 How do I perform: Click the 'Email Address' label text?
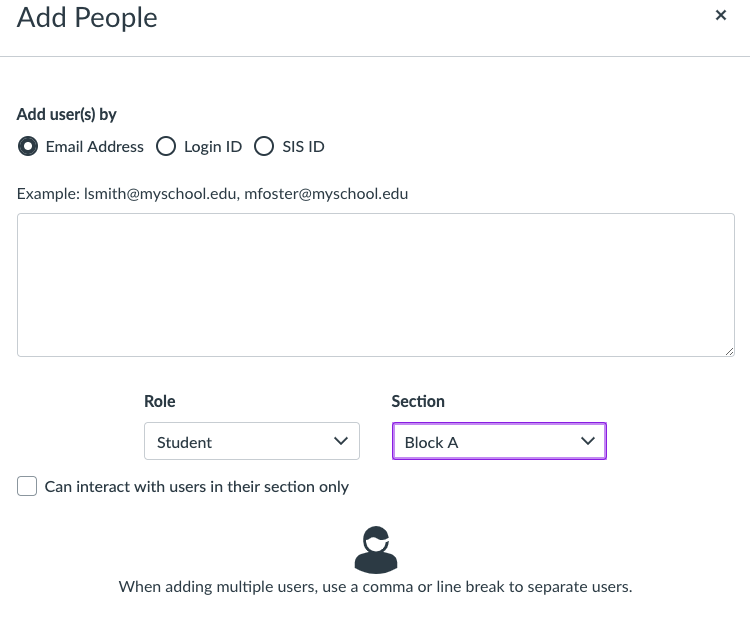[95, 146]
